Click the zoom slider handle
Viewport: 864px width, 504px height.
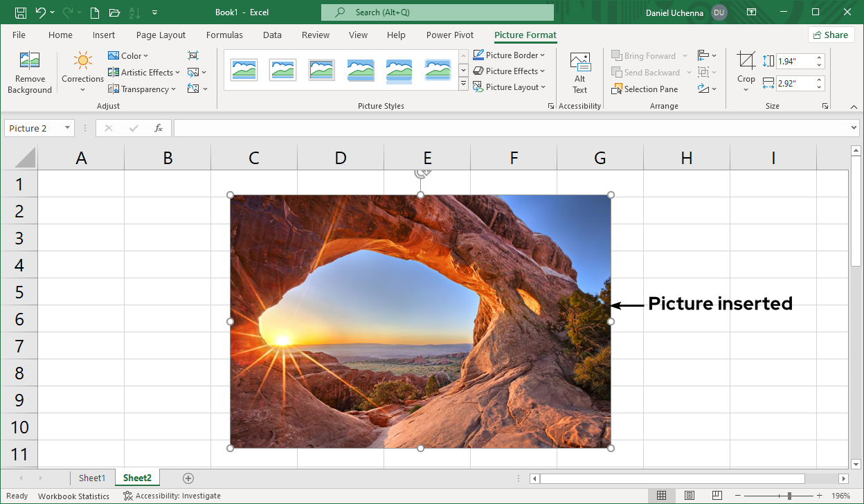(x=789, y=496)
